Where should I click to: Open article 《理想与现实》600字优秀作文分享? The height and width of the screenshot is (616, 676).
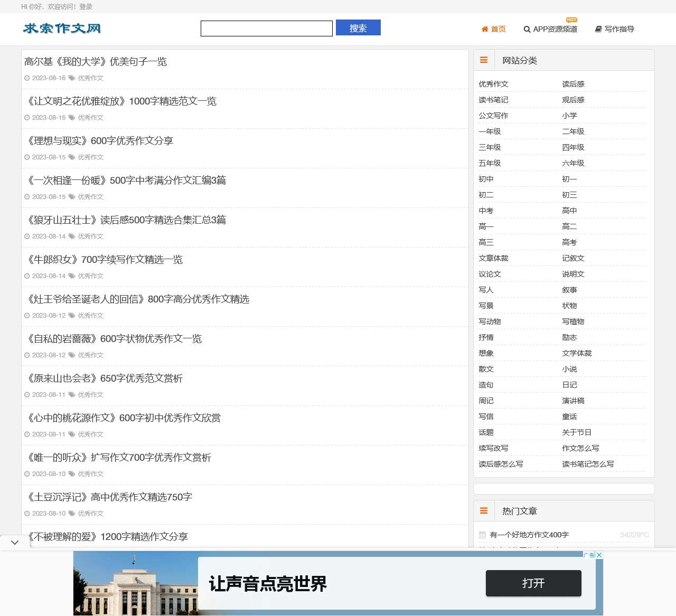click(x=99, y=141)
